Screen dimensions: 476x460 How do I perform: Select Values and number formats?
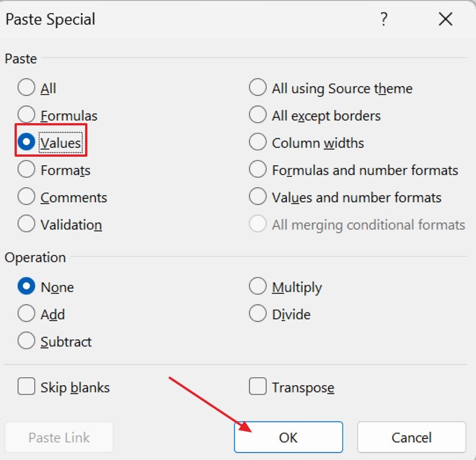click(x=258, y=197)
